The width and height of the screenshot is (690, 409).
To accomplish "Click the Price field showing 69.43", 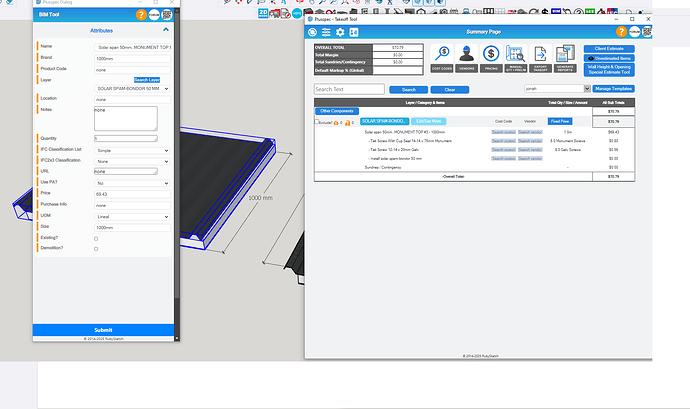I will (132, 194).
